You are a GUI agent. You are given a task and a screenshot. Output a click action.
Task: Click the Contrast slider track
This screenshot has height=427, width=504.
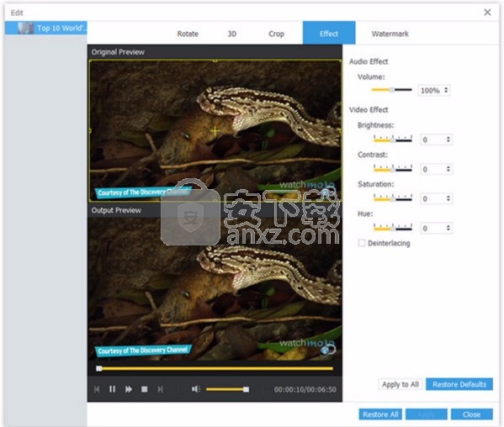tap(393, 169)
